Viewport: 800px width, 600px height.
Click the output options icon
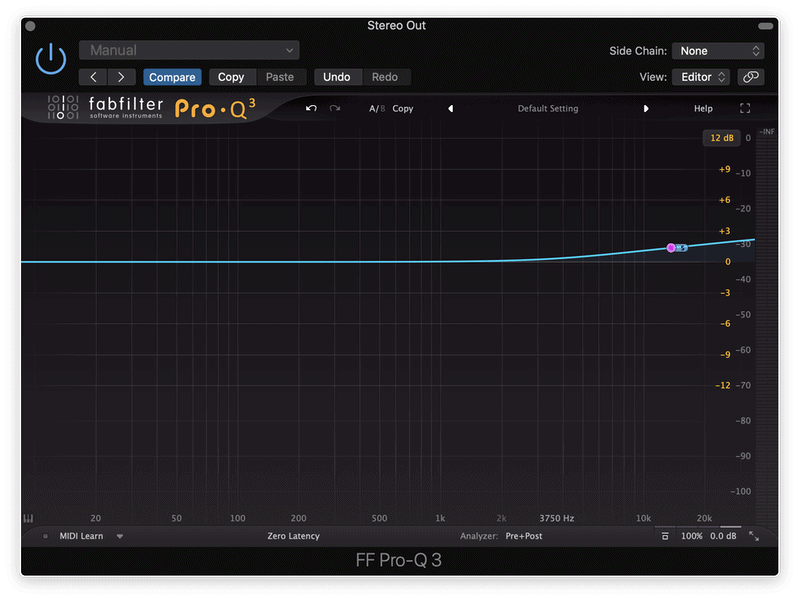click(665, 536)
